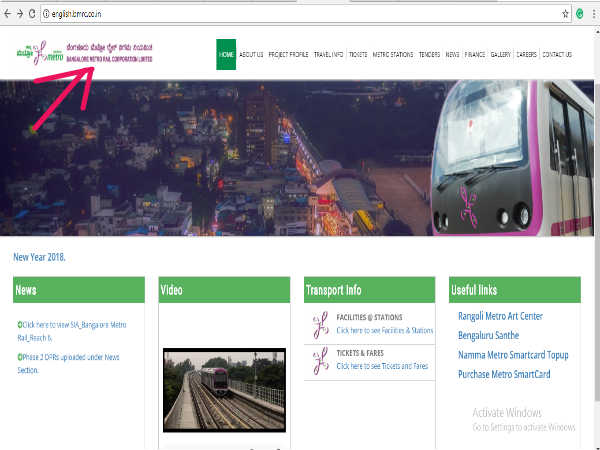Screen dimensions: 600x450
Task: Open Bengaluru Santhe link
Action: tap(488, 335)
